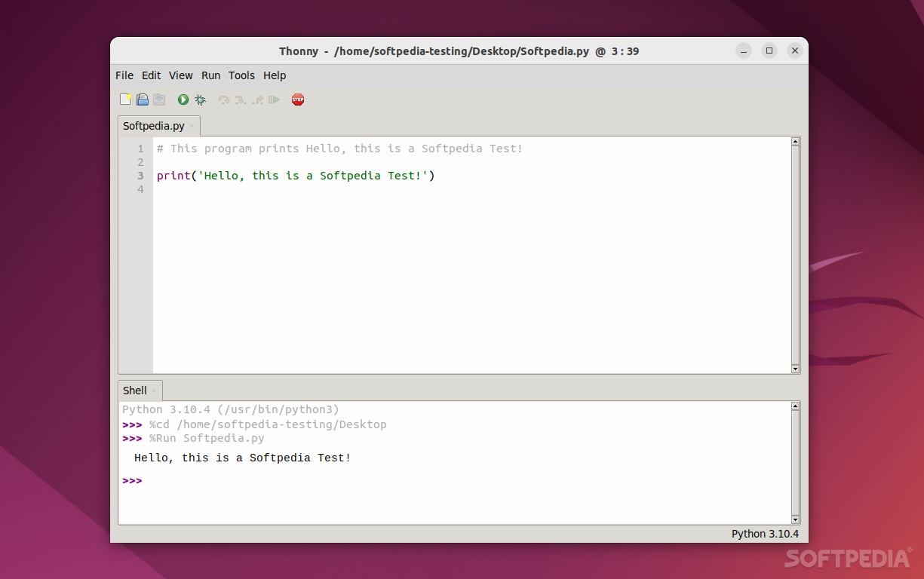Click the print statement on line 3

296,176
